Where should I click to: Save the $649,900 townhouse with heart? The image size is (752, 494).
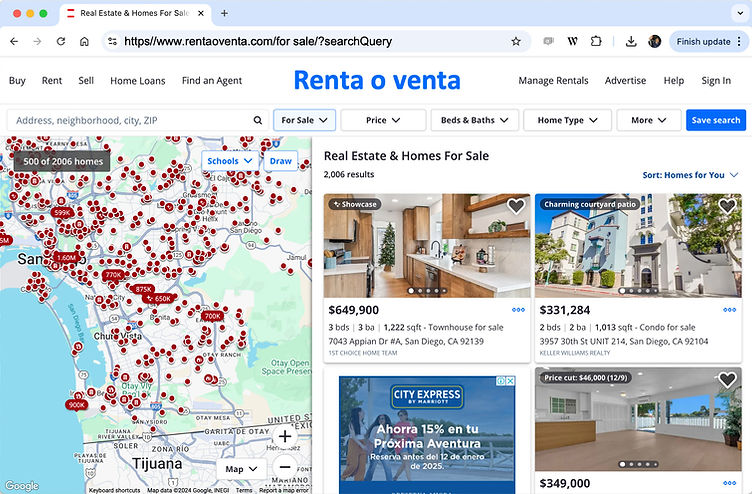[516, 206]
